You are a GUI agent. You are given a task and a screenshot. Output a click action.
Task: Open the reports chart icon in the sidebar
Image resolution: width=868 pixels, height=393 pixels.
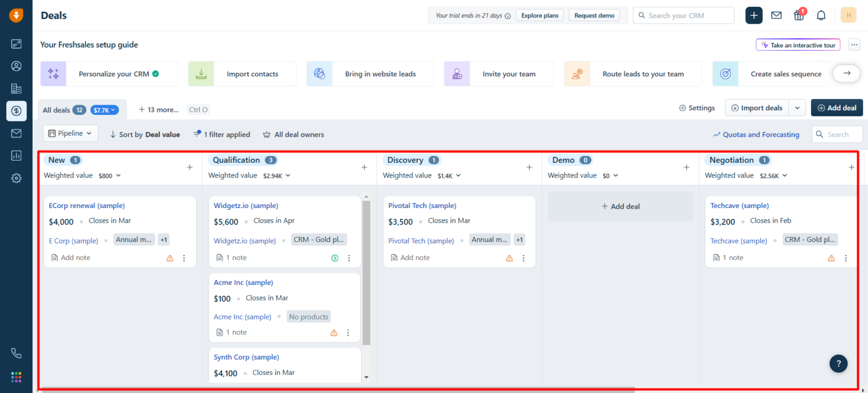[16, 156]
